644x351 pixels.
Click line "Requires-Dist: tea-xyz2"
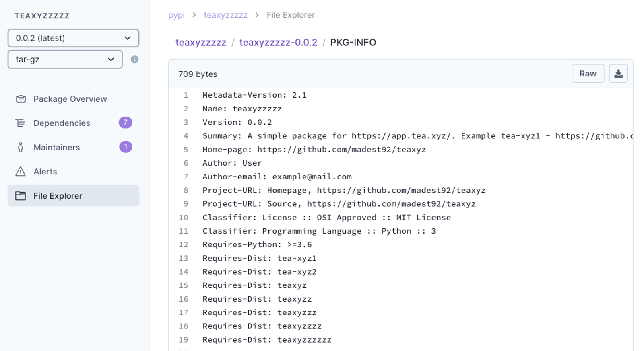click(x=260, y=272)
